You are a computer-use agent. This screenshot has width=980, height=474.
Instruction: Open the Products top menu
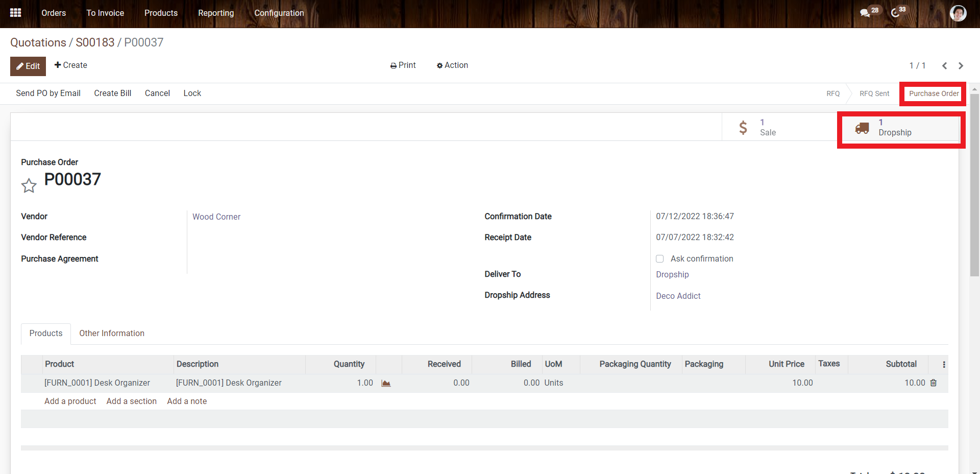[161, 13]
